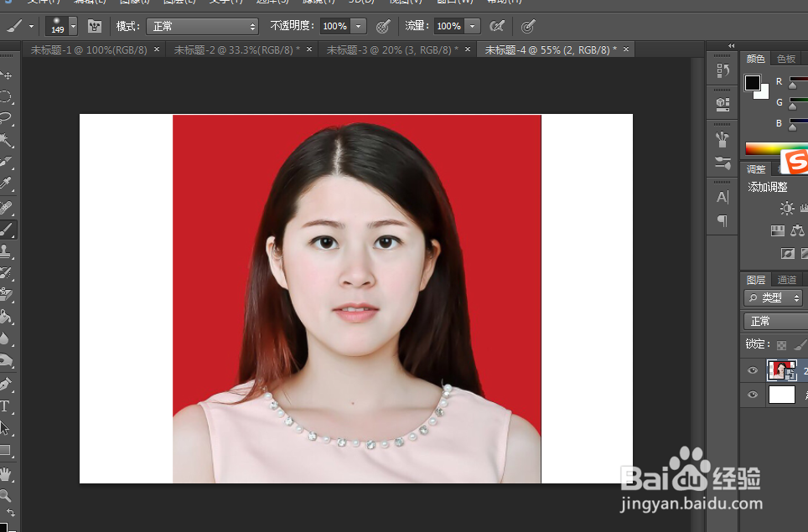Collapse the panels with double arrow
The image size is (808, 532).
tap(731, 45)
